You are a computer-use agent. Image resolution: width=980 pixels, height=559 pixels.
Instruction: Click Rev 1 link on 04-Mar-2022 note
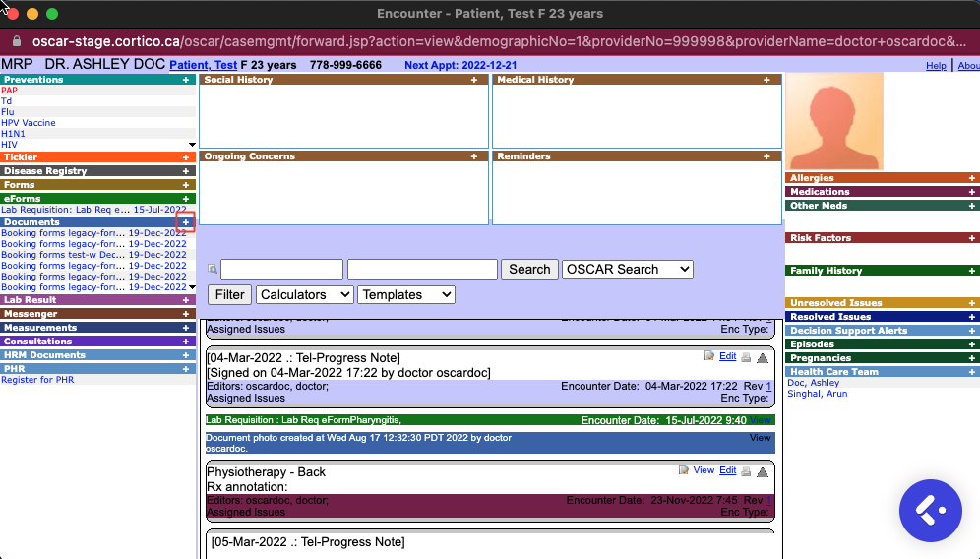point(768,387)
